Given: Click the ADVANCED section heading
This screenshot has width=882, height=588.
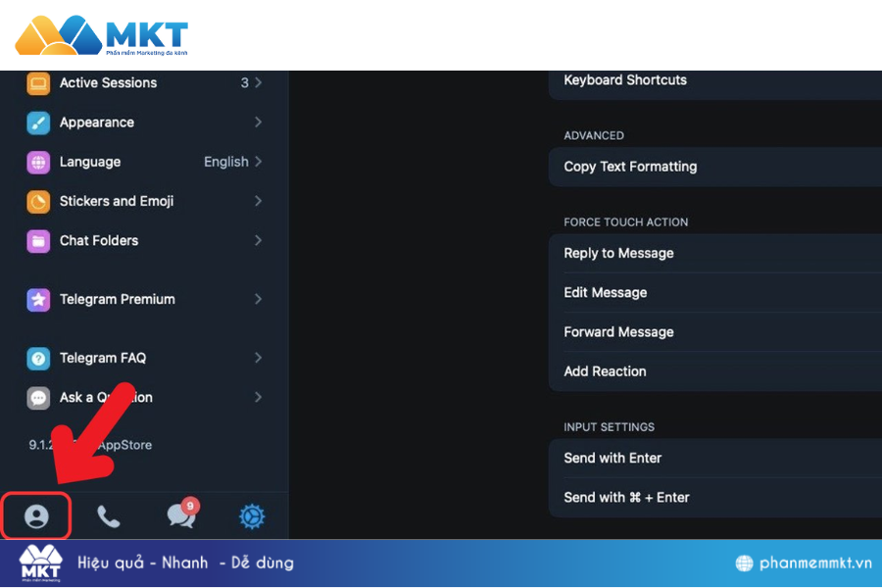Looking at the screenshot, I should (594, 135).
